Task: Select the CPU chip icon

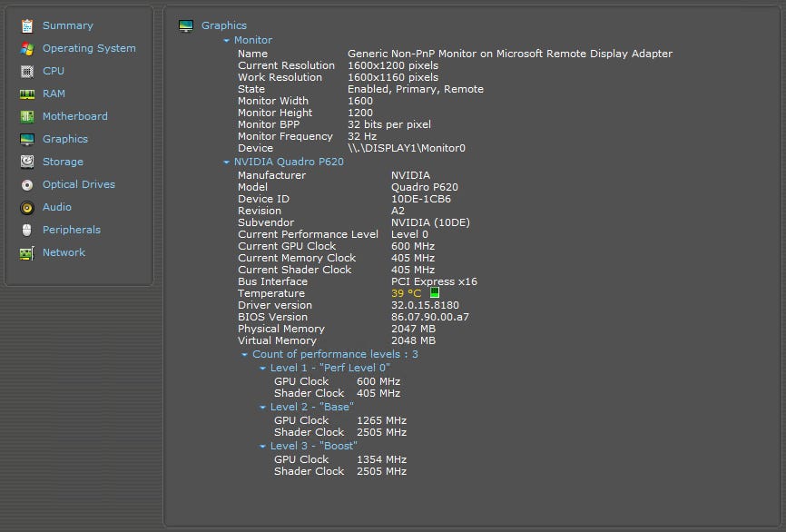Action: point(26,71)
